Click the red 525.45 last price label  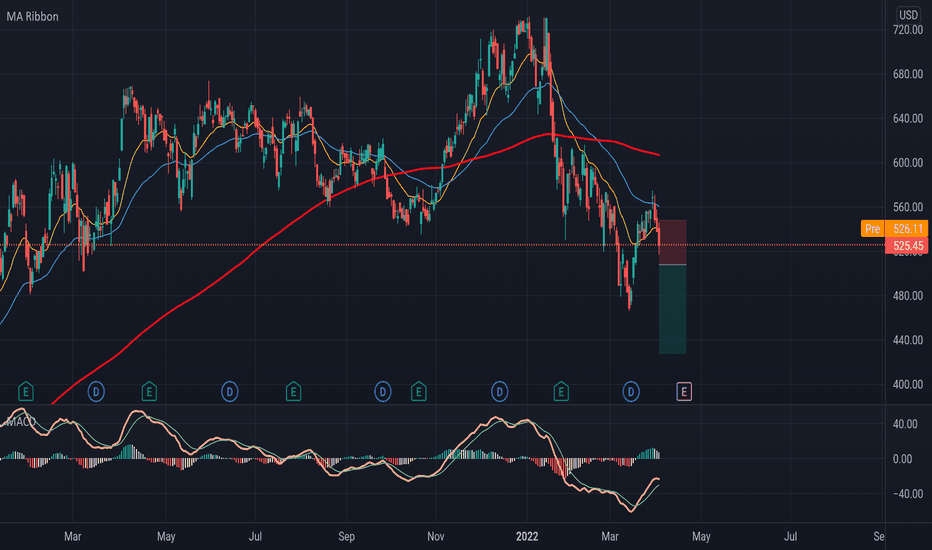906,246
